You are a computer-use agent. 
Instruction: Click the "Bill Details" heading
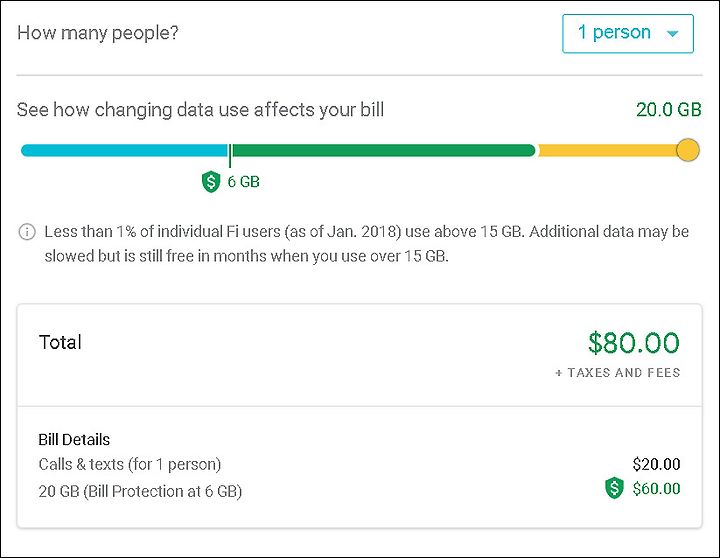74,440
